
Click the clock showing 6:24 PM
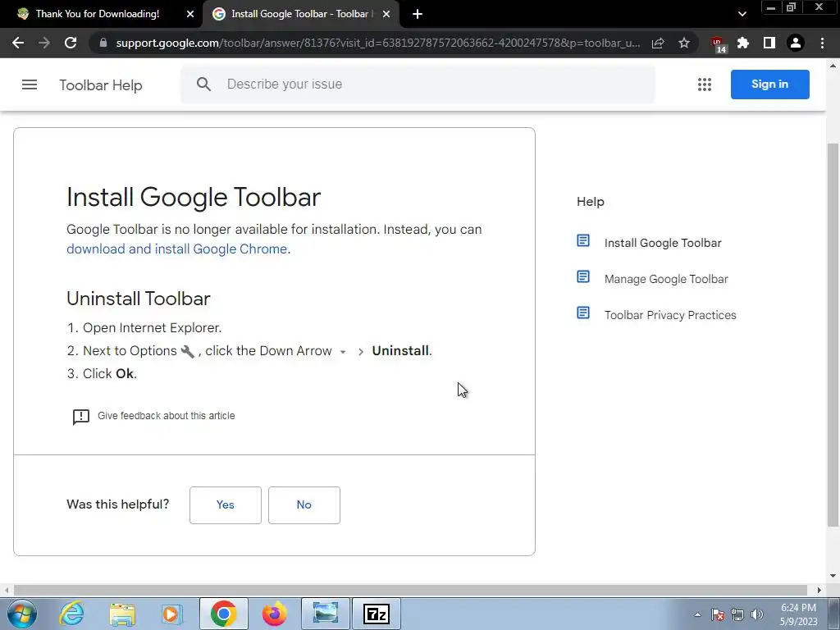[x=798, y=614]
